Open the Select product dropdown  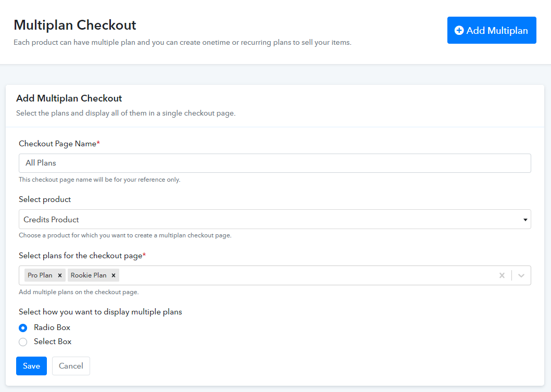coord(274,220)
